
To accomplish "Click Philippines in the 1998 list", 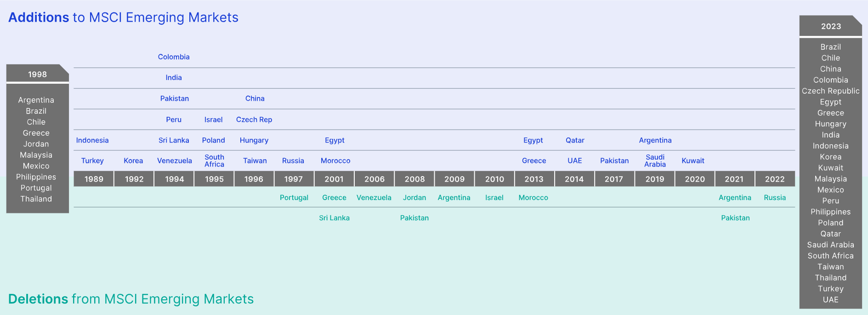I will 36,177.
